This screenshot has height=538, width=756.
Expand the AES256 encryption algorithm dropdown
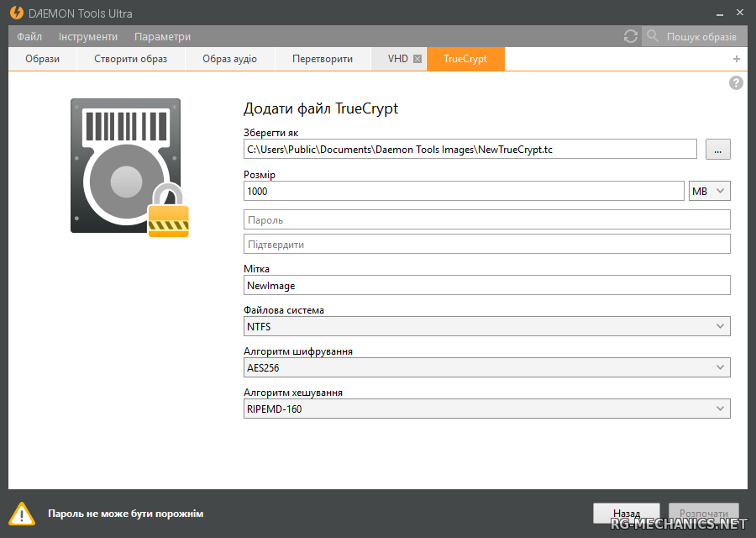coord(486,367)
